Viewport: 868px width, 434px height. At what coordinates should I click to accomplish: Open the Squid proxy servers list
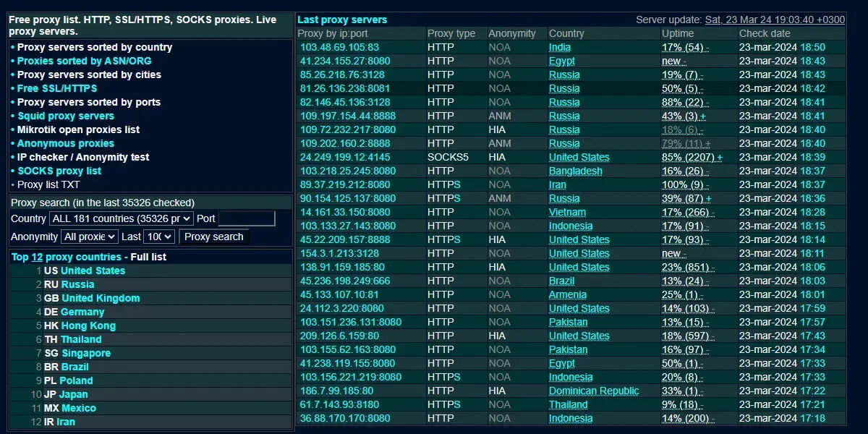click(65, 116)
